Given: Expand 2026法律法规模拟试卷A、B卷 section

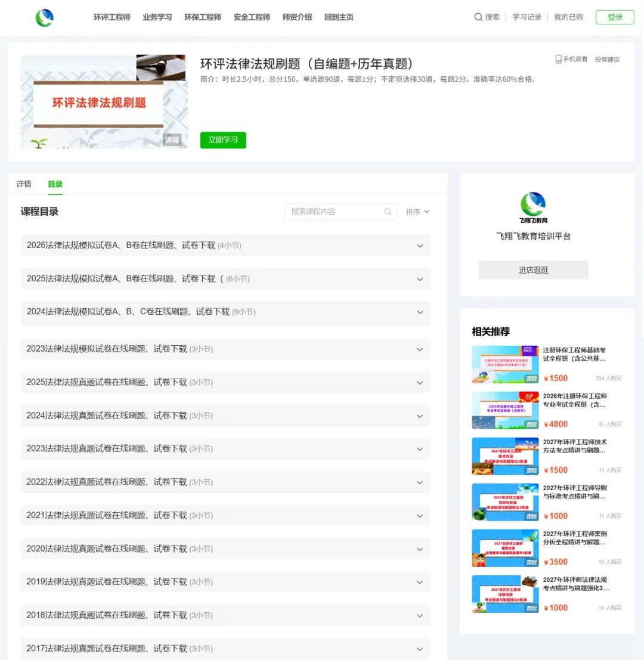Looking at the screenshot, I should pyautogui.click(x=225, y=246).
